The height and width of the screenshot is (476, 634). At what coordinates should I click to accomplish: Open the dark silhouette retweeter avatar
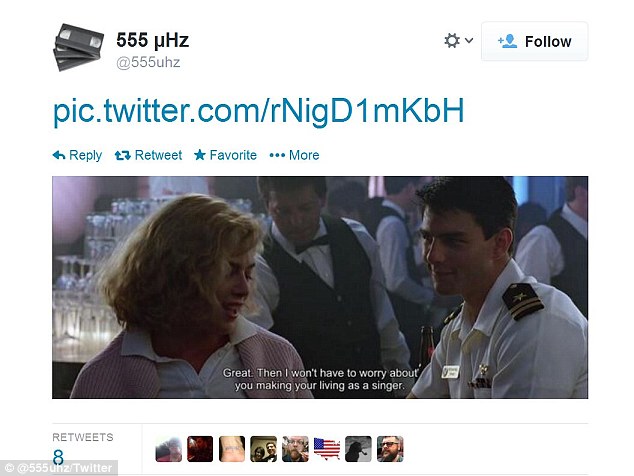pyautogui.click(x=358, y=449)
